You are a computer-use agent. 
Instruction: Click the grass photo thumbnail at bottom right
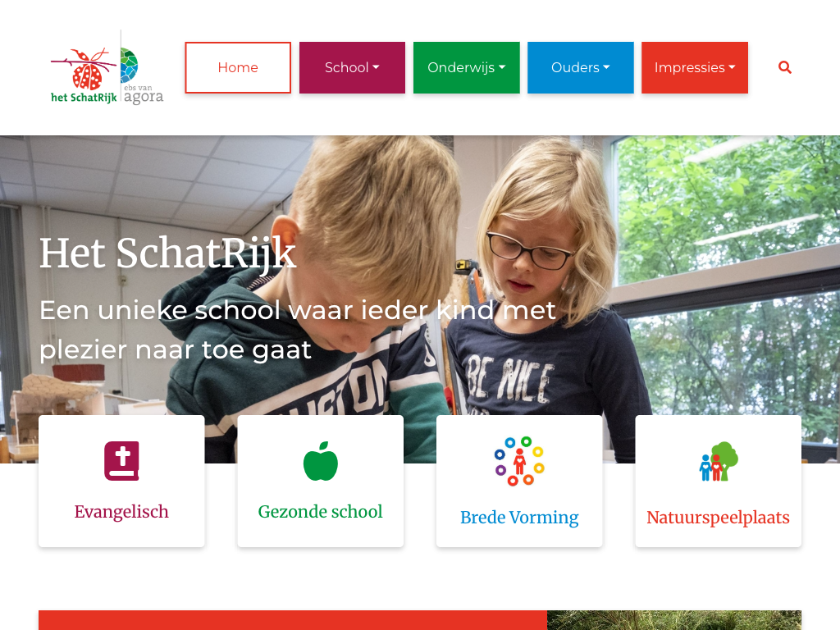(674, 620)
